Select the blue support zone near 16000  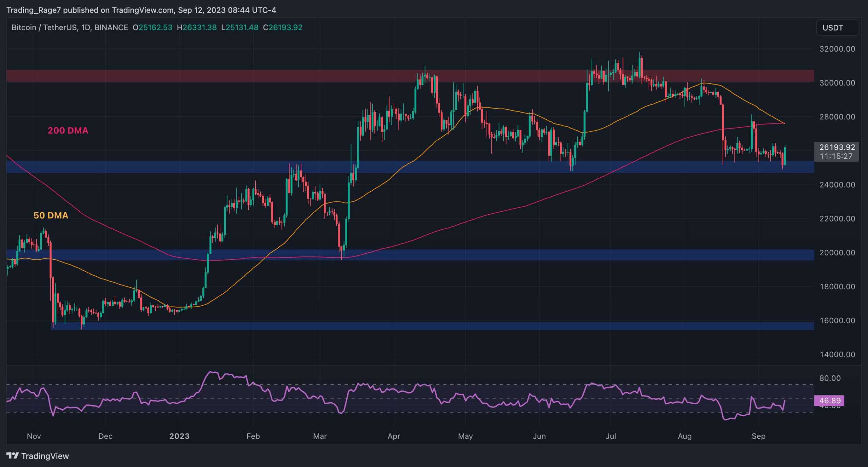click(x=432, y=326)
